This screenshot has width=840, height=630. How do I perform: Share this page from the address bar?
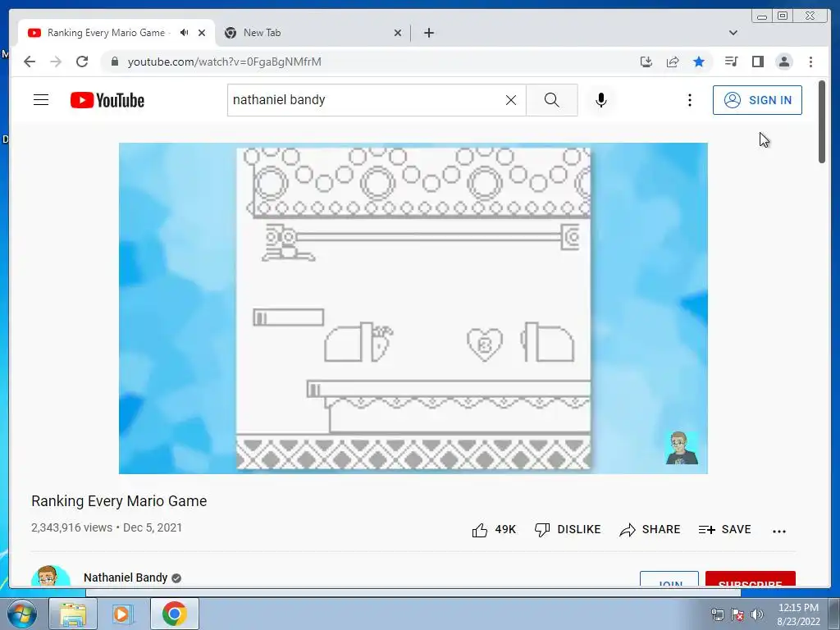click(x=673, y=62)
